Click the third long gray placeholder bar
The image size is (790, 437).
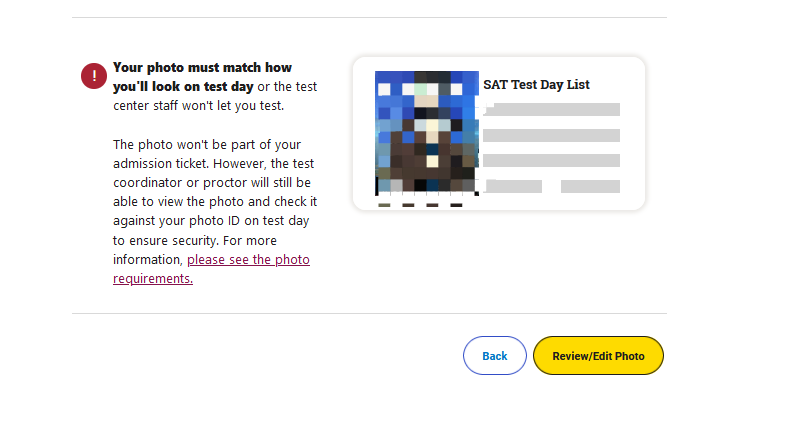click(x=552, y=161)
